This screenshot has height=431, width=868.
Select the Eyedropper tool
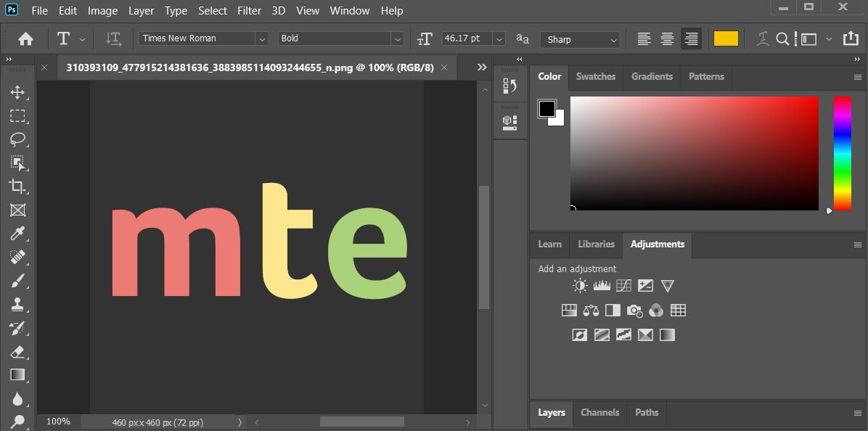coord(18,234)
